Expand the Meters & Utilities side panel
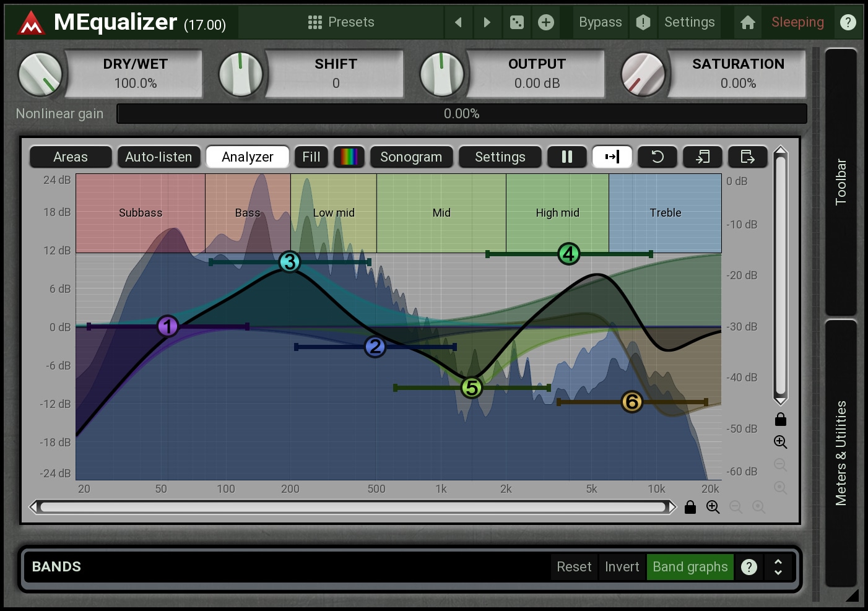This screenshot has width=868, height=611. [x=840, y=453]
